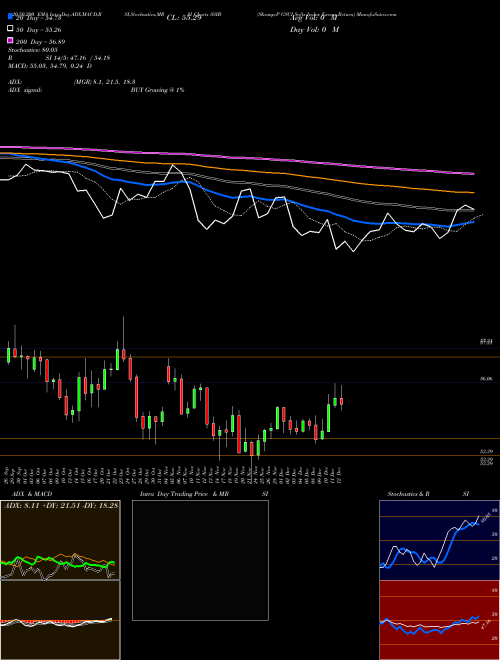Click the magenta 200 Day legend swatch
This screenshot has height=660, width=500.
[x=10, y=40]
